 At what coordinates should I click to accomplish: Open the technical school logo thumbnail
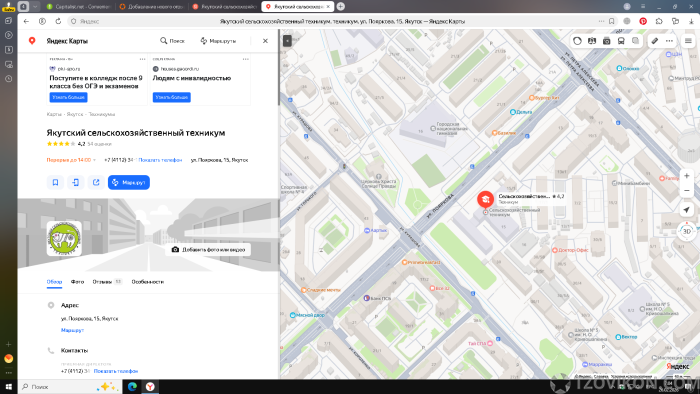click(x=64, y=238)
